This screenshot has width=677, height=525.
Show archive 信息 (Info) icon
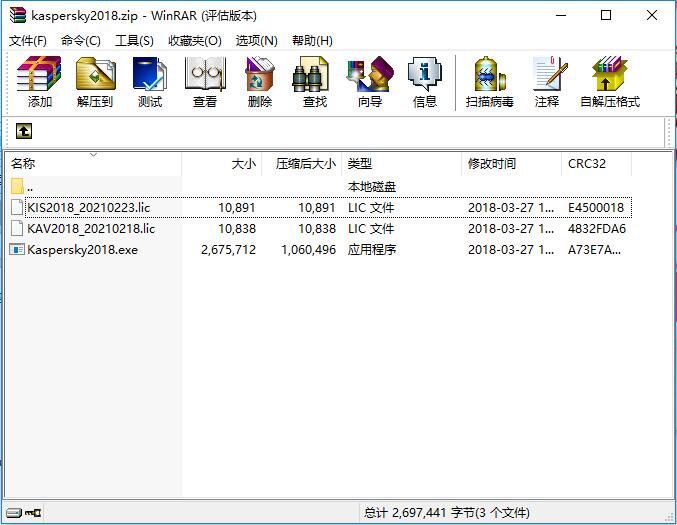point(424,82)
